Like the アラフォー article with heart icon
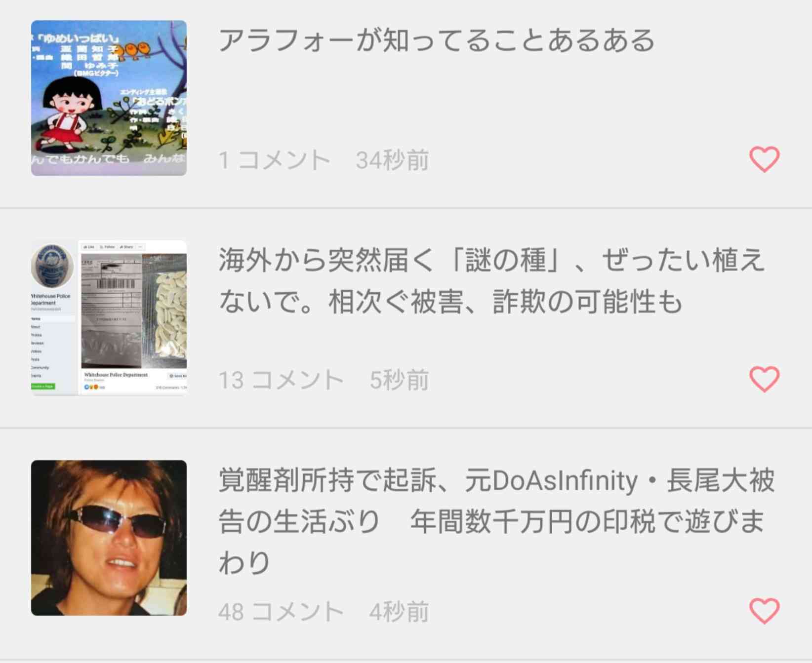The height and width of the screenshot is (663, 812). pos(764,159)
